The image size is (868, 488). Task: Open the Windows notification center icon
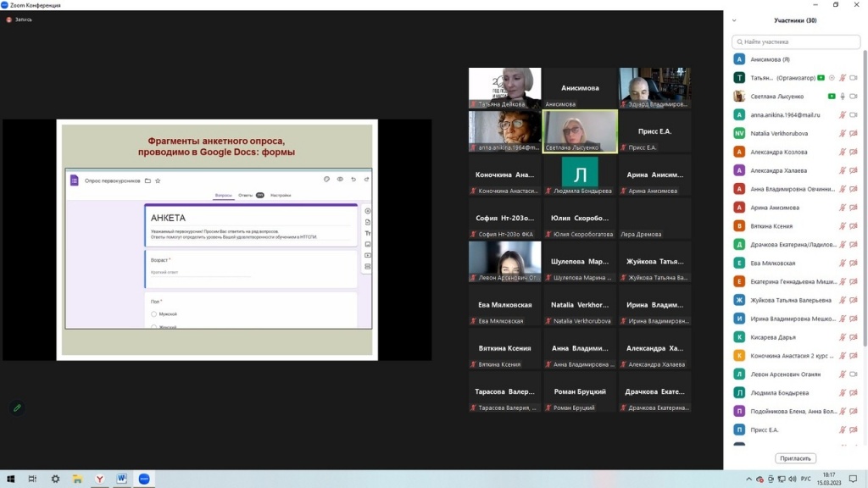coord(854,479)
